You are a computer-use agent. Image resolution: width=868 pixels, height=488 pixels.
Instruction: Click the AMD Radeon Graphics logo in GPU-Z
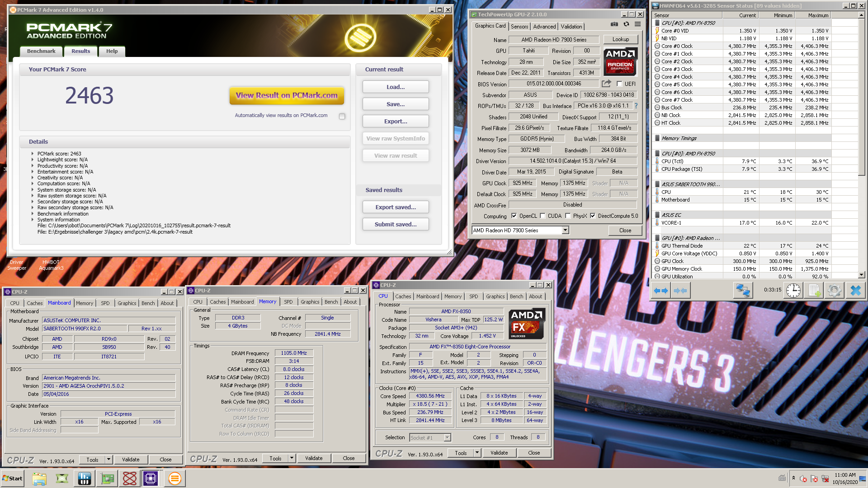[x=620, y=61]
